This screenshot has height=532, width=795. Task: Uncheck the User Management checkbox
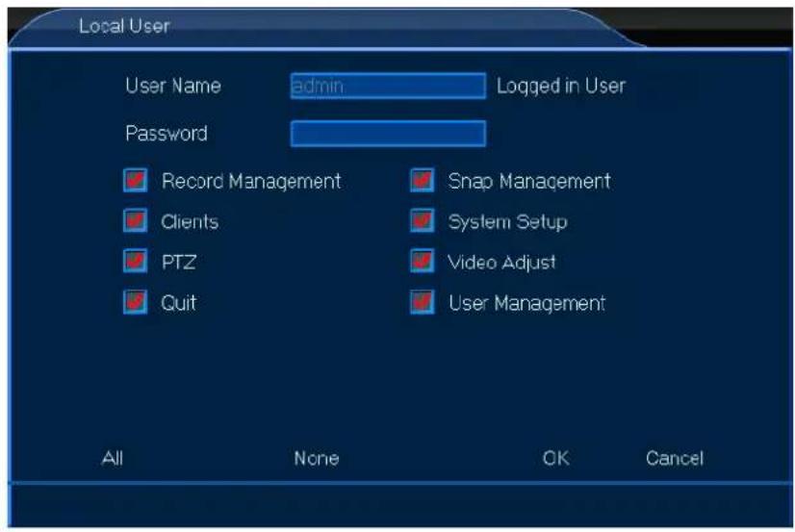click(421, 303)
